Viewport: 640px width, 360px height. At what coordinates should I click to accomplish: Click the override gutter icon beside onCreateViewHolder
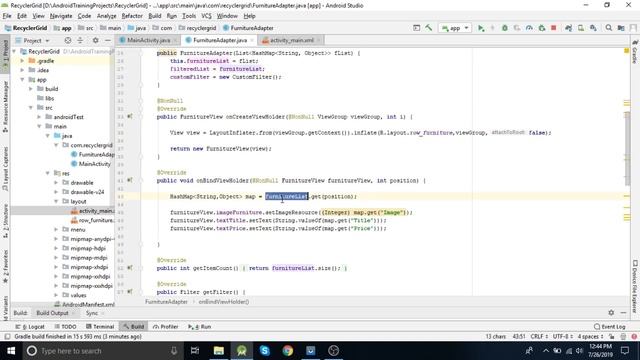[x=130, y=116]
